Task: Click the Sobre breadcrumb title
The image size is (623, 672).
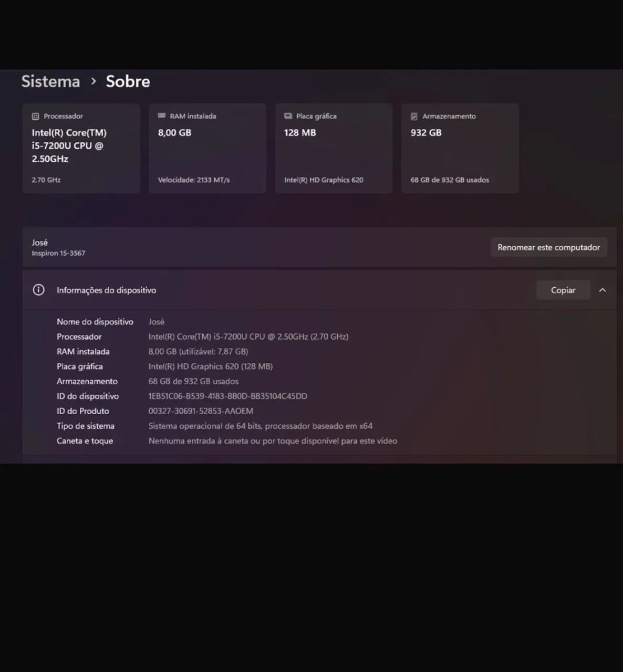Action: 128,81
